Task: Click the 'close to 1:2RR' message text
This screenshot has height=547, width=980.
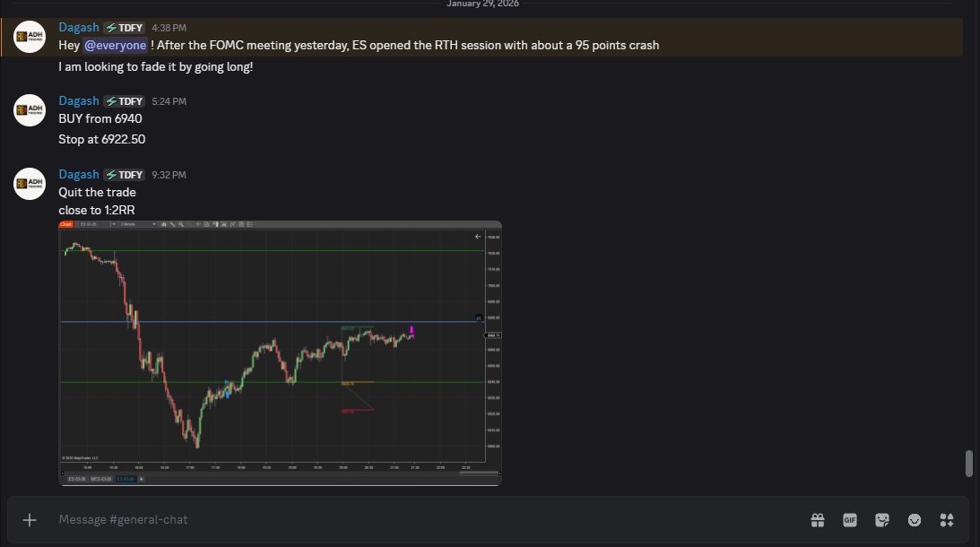Action: pos(96,211)
